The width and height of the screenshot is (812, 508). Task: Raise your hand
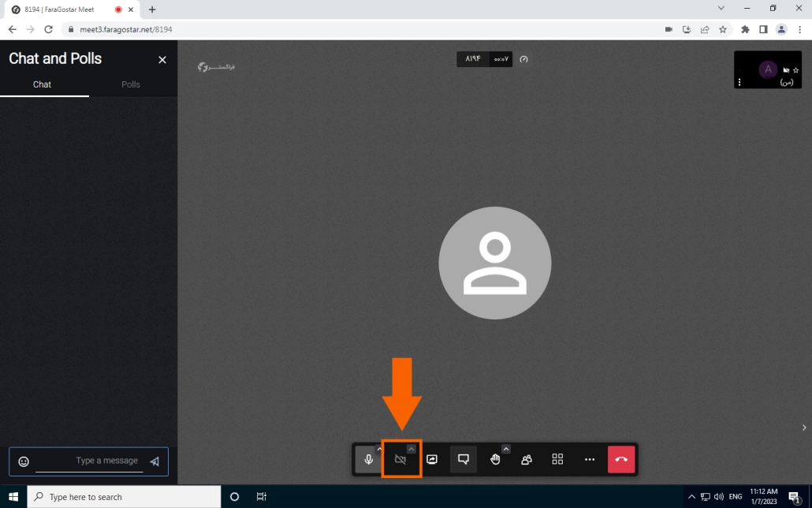click(495, 459)
